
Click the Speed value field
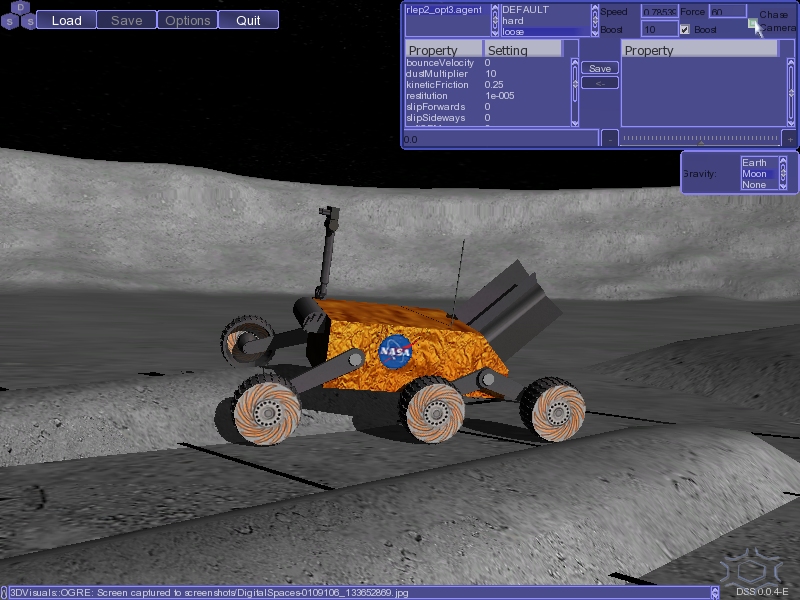click(659, 12)
